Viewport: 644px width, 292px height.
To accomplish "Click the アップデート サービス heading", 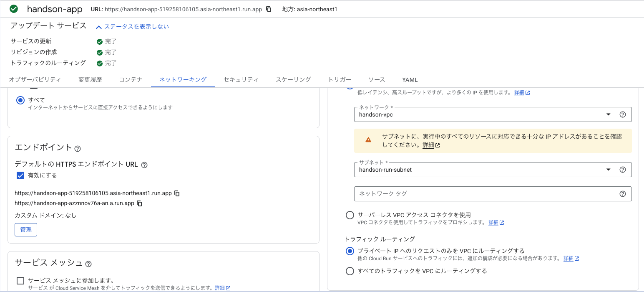I will (x=48, y=25).
